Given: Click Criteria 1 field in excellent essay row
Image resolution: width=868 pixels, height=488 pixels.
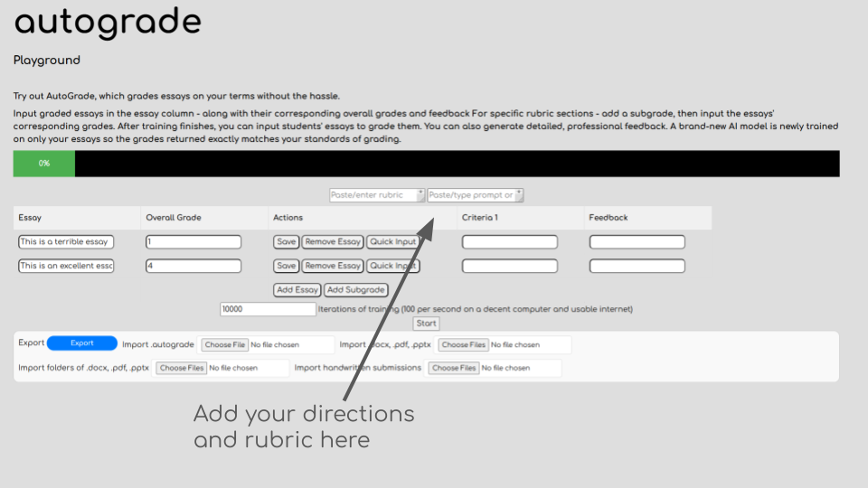Looking at the screenshot, I should 510,266.
